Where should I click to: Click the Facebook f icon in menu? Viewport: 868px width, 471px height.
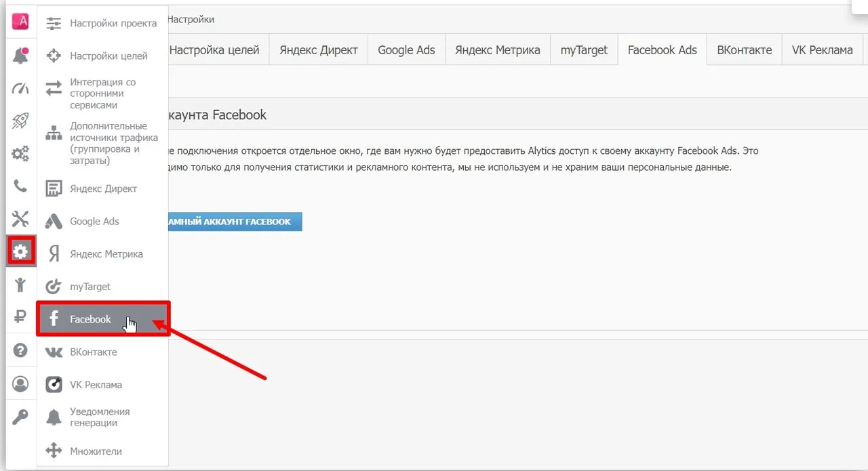point(54,319)
